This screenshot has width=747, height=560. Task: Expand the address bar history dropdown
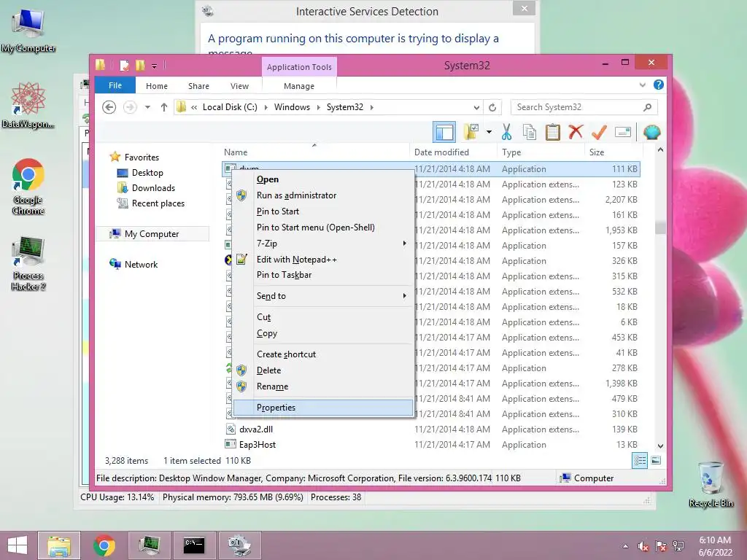pos(476,107)
